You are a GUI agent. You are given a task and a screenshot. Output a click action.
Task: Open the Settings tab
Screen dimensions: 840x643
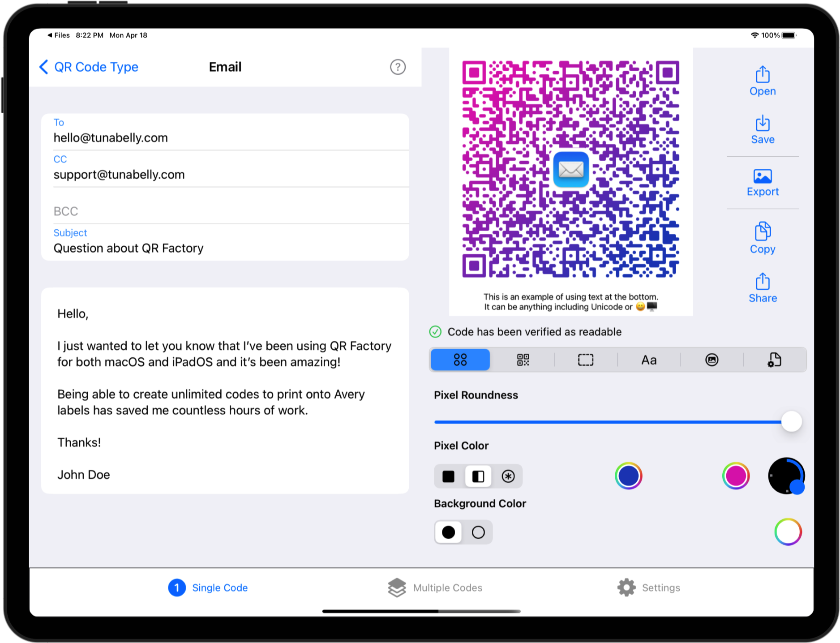click(649, 588)
